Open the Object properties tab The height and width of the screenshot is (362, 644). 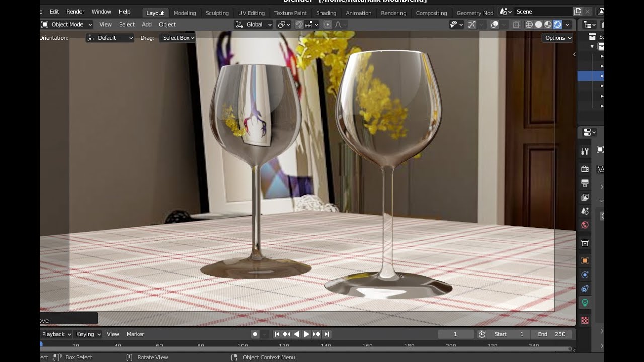(585, 261)
